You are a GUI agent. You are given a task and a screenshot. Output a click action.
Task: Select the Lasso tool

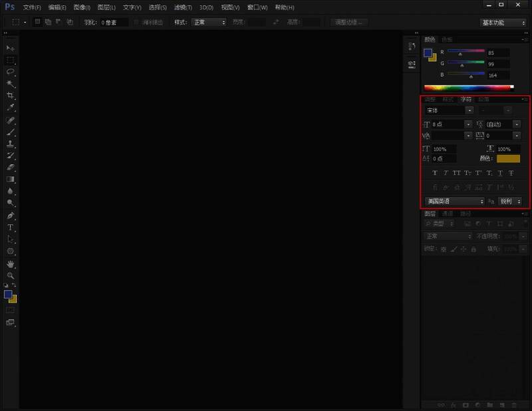(x=10, y=72)
